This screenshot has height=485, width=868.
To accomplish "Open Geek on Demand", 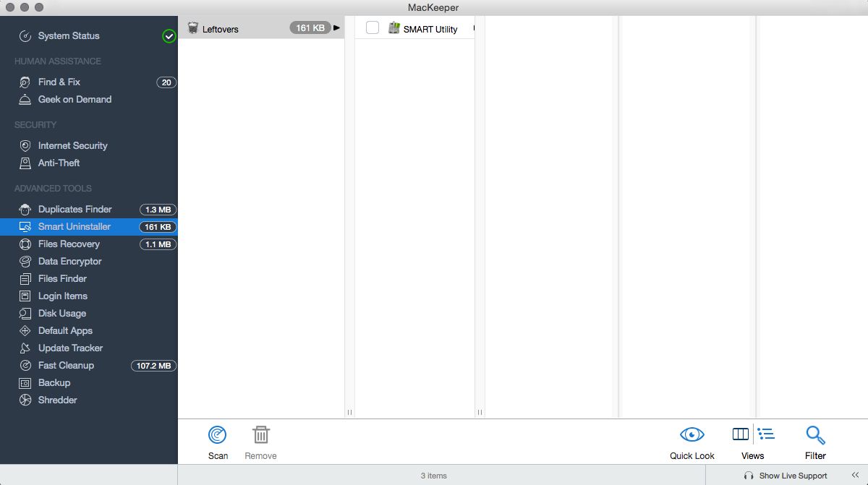I will point(75,99).
